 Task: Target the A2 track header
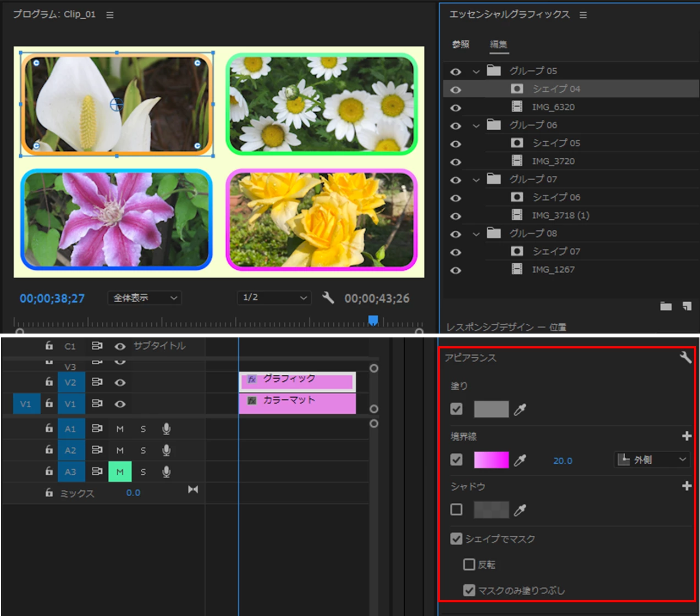pos(71,450)
